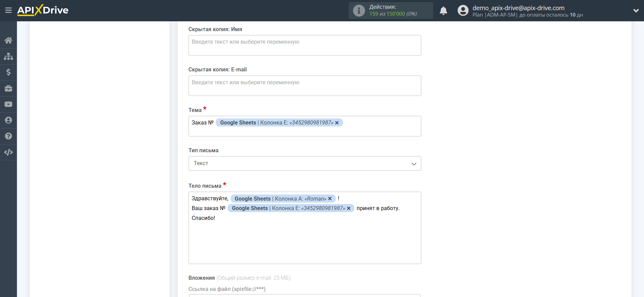Remove Колонка E variable from Тело письма
This screenshot has width=644, height=297.
pyautogui.click(x=349, y=208)
